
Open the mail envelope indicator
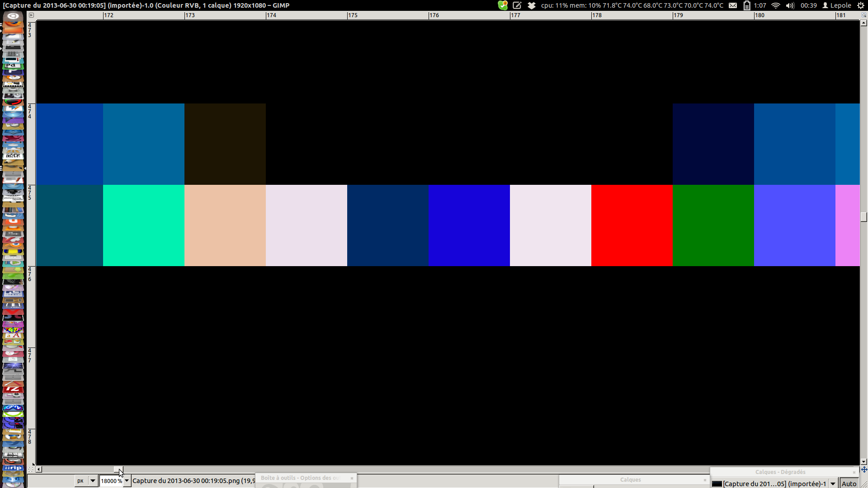tap(733, 5)
